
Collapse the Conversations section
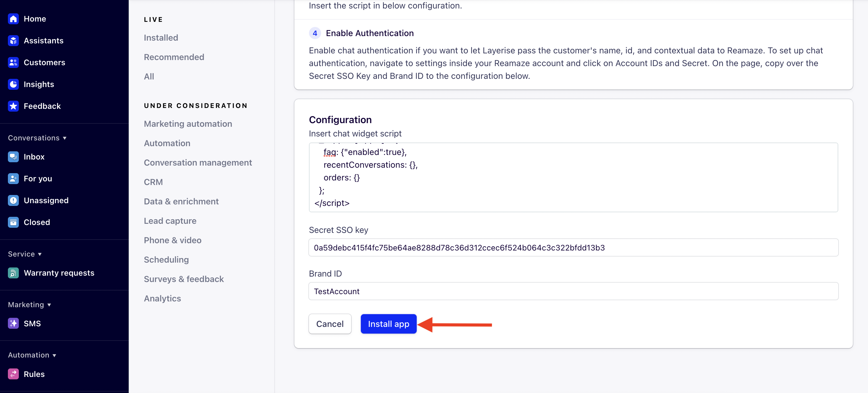click(x=64, y=138)
